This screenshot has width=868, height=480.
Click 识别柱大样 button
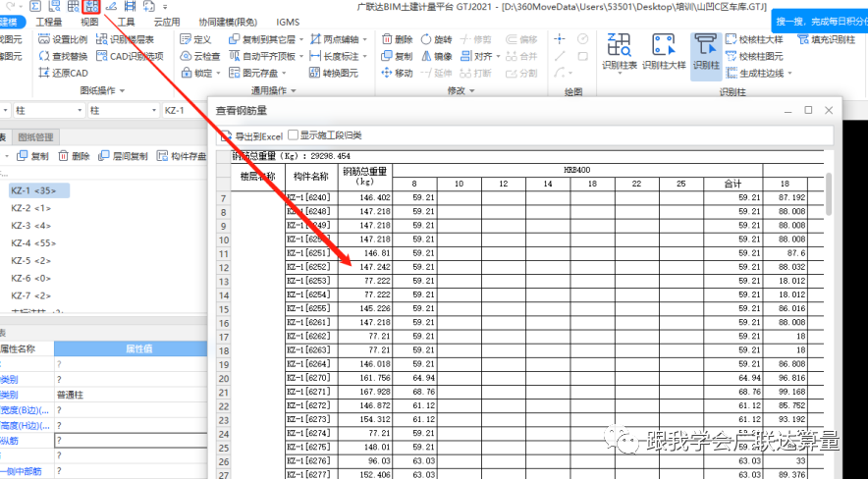click(663, 51)
